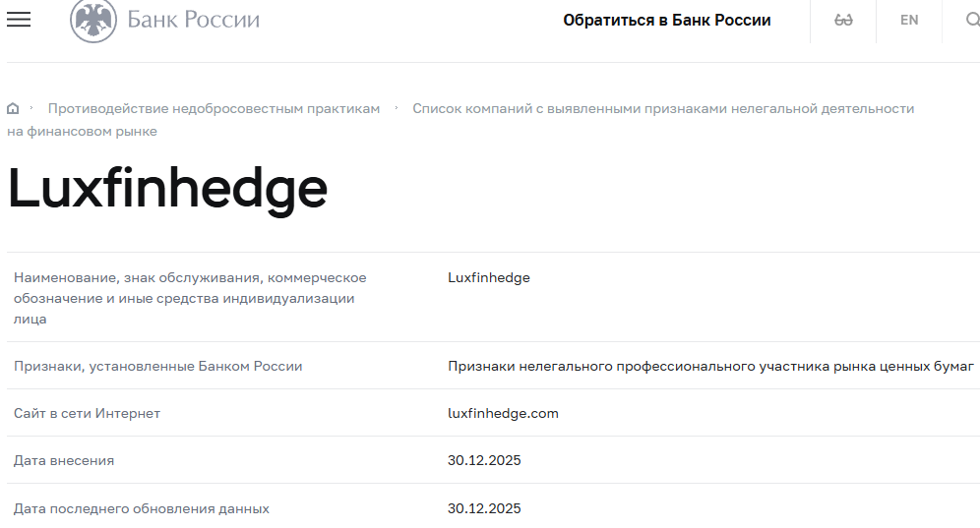The width and height of the screenshot is (980, 528).
Task: Click Признаки, установленные Банком России label
Action: click(x=158, y=366)
